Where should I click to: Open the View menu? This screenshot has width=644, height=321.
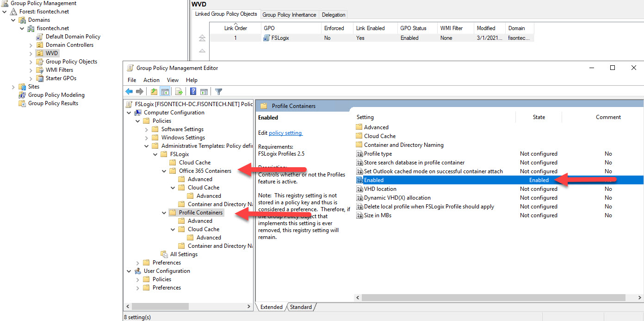pyautogui.click(x=173, y=80)
